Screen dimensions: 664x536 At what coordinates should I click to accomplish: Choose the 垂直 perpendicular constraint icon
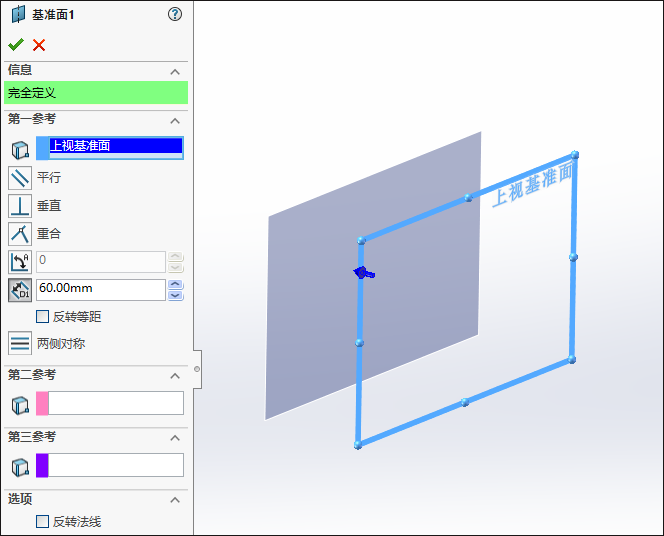click(x=20, y=206)
